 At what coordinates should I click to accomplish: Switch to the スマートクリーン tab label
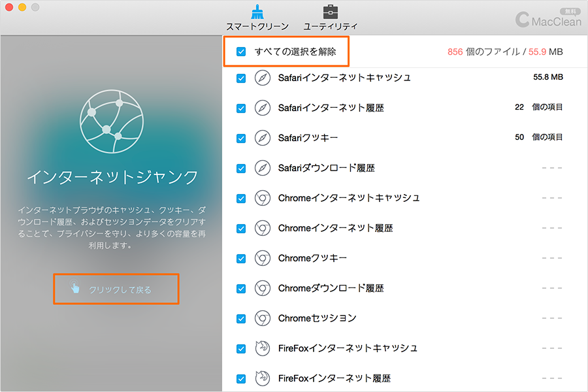[257, 27]
